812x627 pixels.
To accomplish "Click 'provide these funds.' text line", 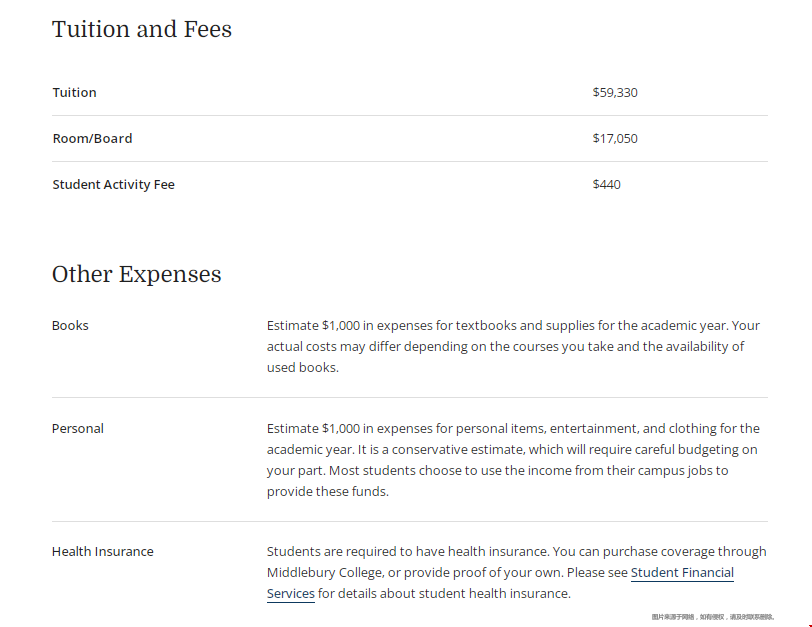I will click(328, 491).
